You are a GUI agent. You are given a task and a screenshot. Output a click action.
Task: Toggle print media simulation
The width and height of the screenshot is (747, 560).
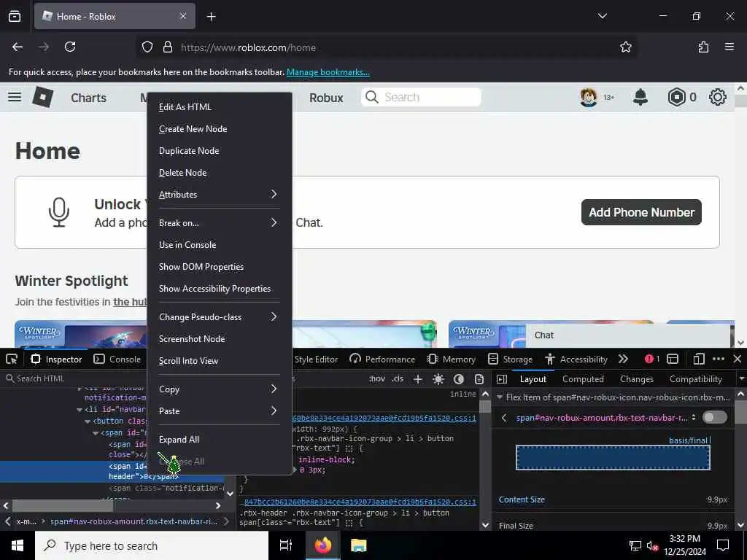tap(479, 379)
